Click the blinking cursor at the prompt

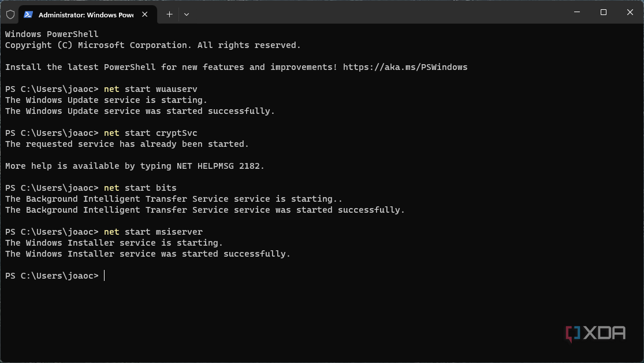(x=104, y=276)
